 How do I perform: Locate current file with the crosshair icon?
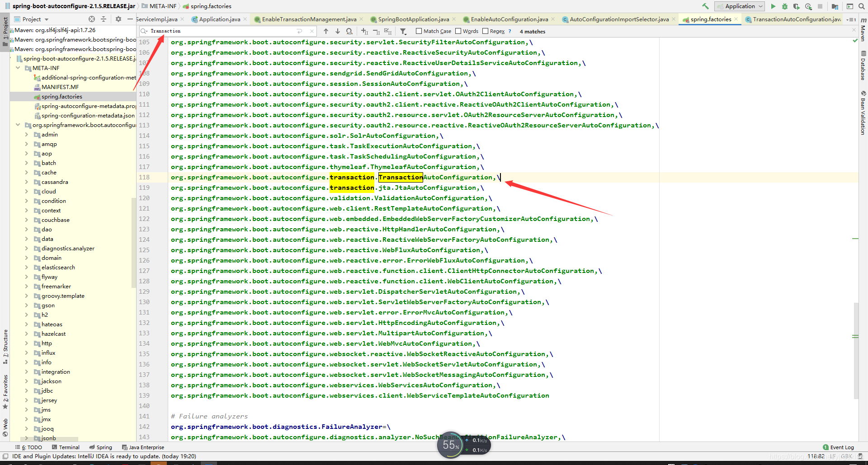(92, 19)
